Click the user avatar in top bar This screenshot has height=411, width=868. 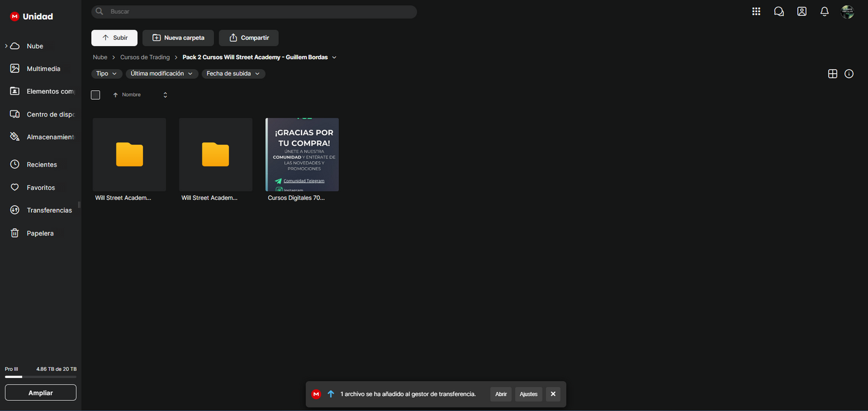(848, 12)
